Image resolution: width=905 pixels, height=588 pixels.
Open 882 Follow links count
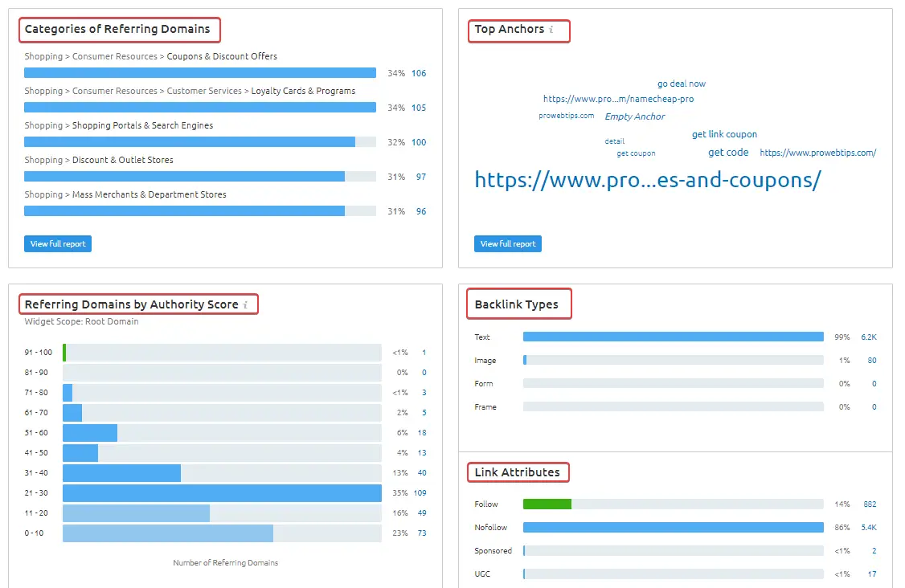tap(868, 504)
